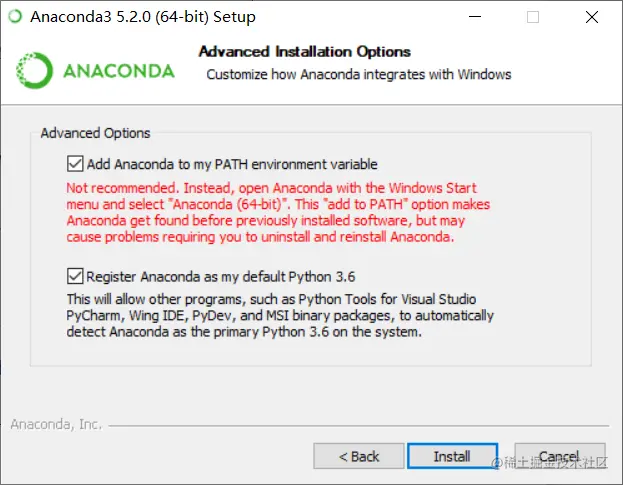Click the 'Anaconda, Inc.' branding text
Image resolution: width=623 pixels, height=485 pixels.
point(56,424)
